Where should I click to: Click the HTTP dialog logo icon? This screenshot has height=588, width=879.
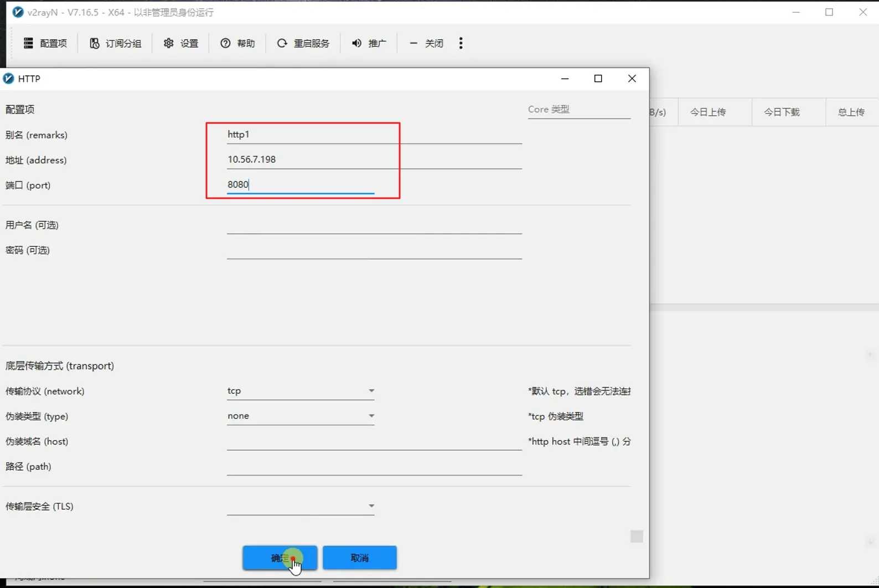8,79
